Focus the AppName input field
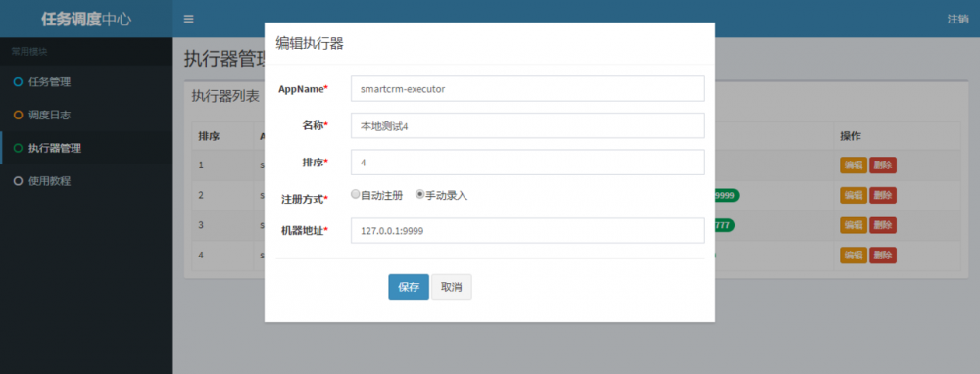Screen dimensions: 980x374 click(527, 89)
